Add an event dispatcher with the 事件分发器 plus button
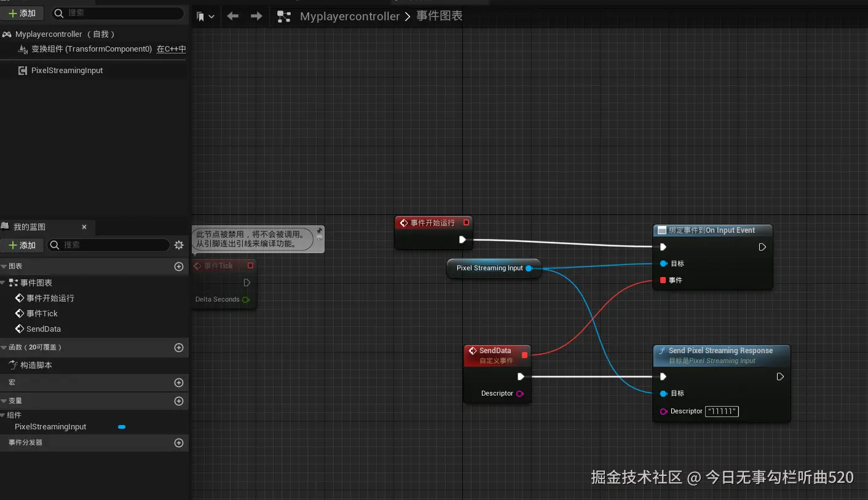868x500 pixels. 179,443
